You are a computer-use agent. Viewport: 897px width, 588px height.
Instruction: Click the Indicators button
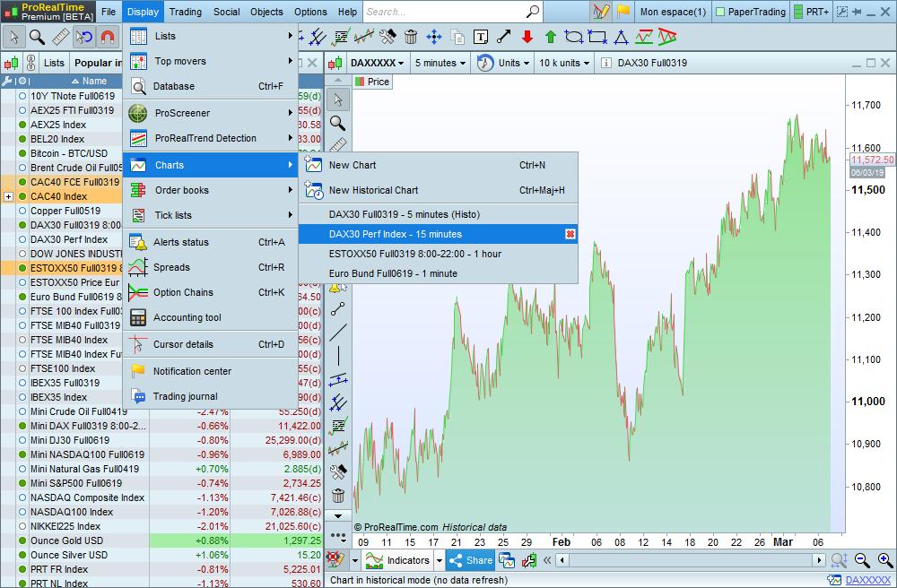397,560
